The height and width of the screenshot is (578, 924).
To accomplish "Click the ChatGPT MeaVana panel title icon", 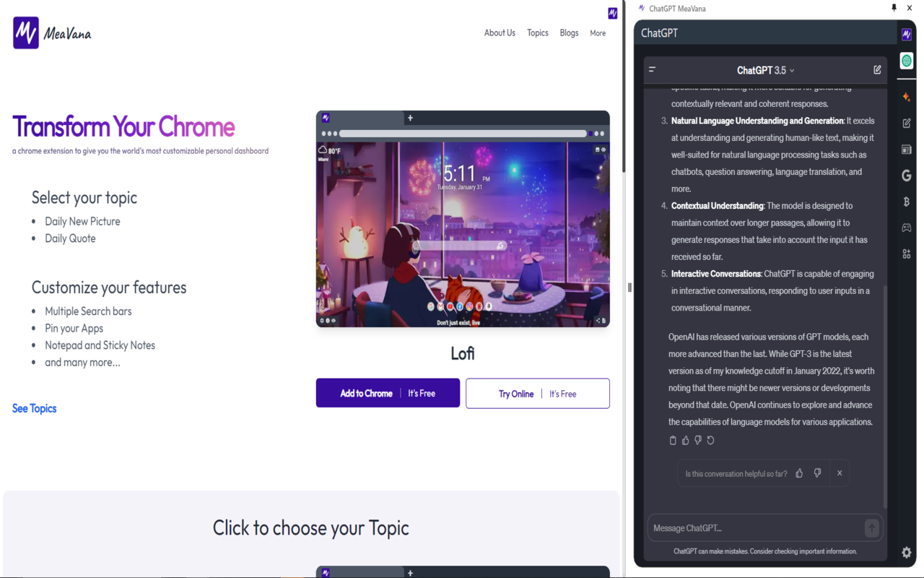I will coord(642,8).
